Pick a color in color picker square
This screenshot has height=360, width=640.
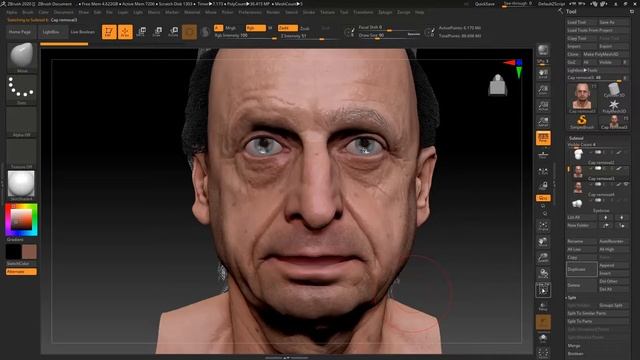click(21, 220)
